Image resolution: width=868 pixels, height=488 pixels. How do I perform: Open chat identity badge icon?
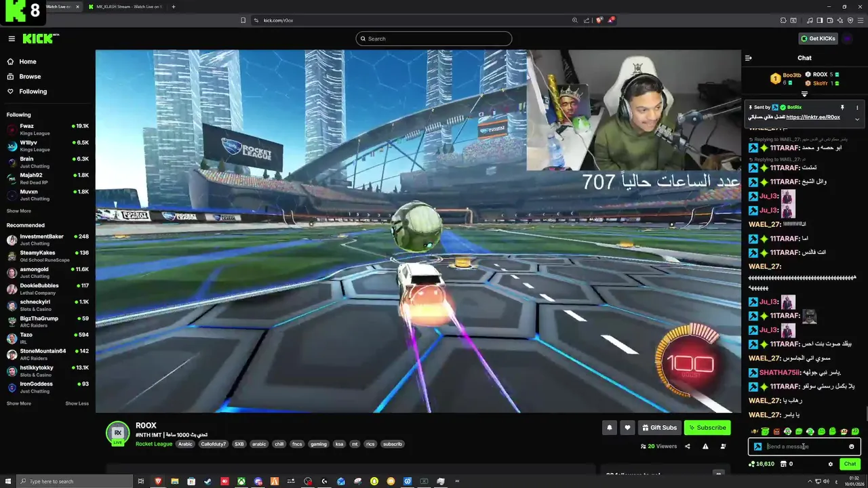pos(757,447)
